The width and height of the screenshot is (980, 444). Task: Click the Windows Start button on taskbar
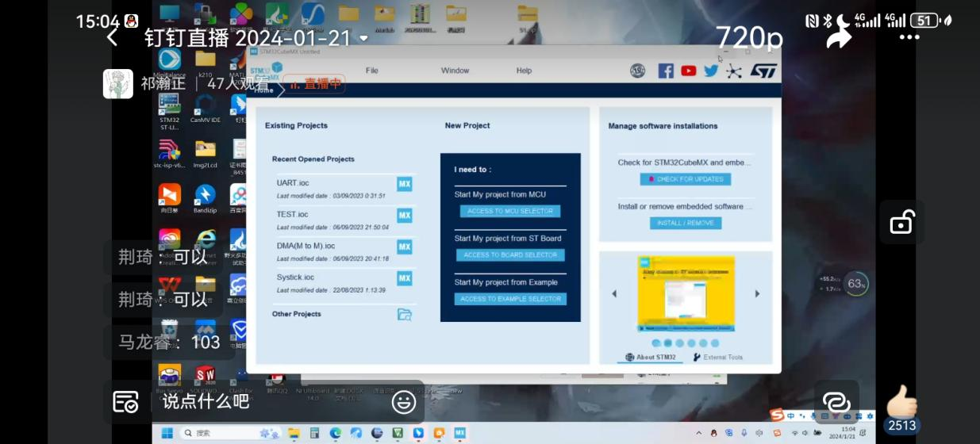point(167,433)
